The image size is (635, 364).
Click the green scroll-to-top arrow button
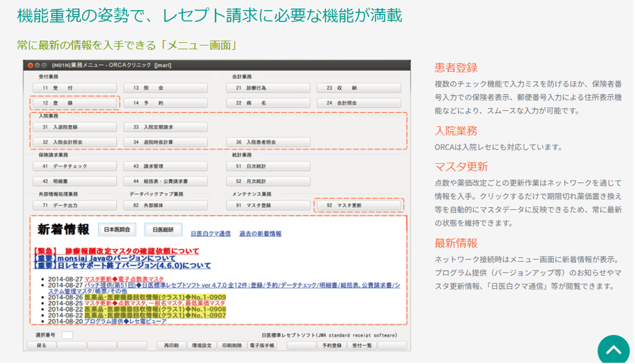click(x=613, y=350)
